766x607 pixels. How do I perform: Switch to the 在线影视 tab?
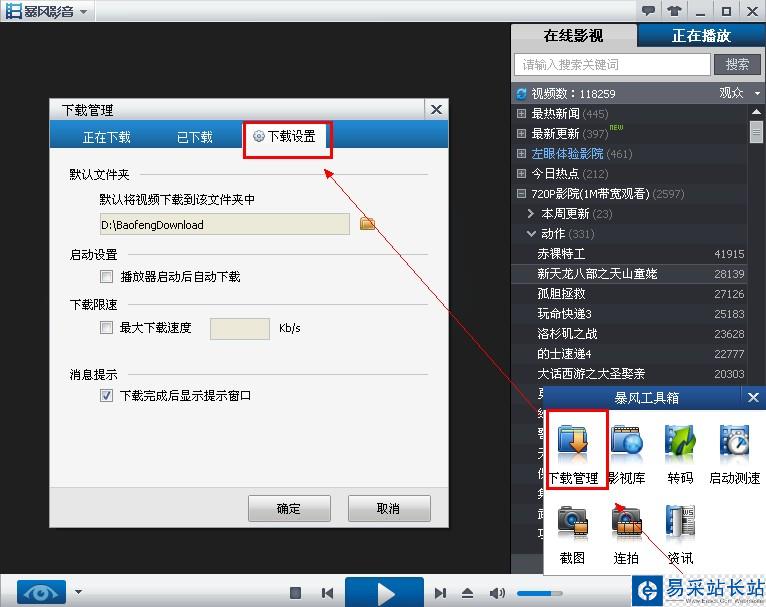coord(574,36)
